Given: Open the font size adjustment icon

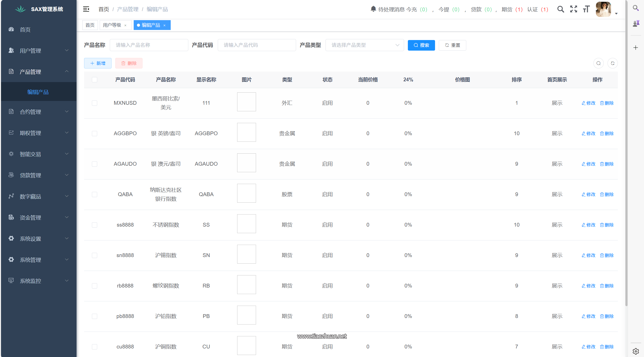Looking at the screenshot, I should (x=586, y=9).
